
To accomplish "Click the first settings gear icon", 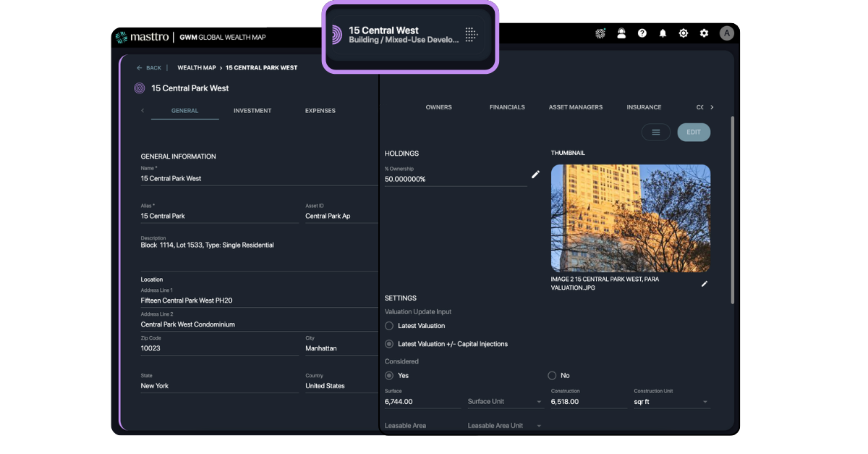I will (683, 33).
